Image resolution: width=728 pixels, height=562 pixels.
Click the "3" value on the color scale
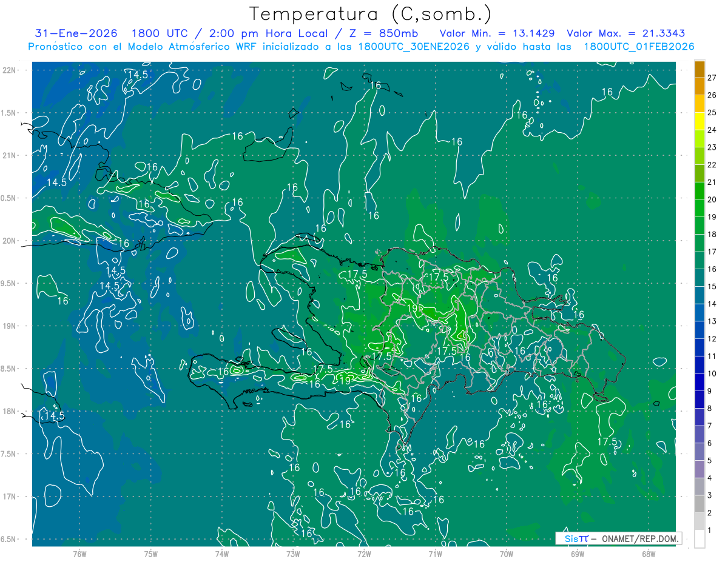tap(710, 496)
